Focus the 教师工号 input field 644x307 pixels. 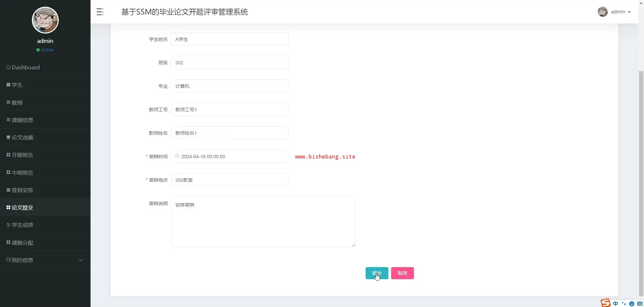click(x=230, y=110)
